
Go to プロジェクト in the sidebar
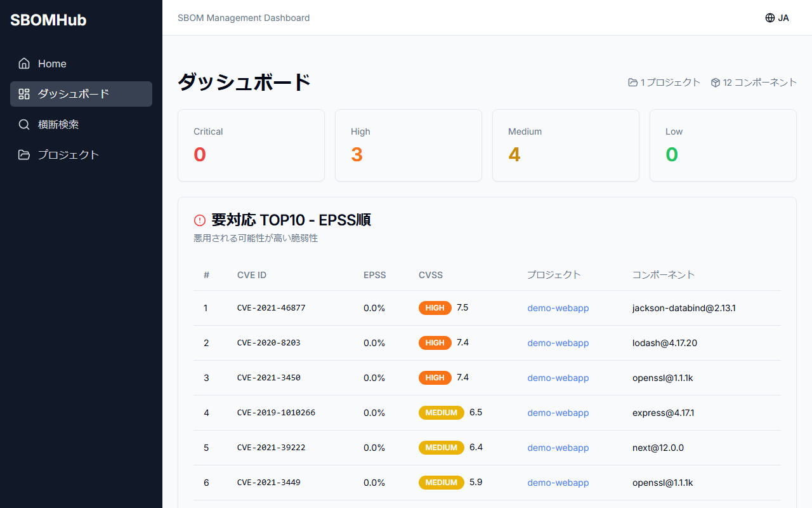point(81,155)
